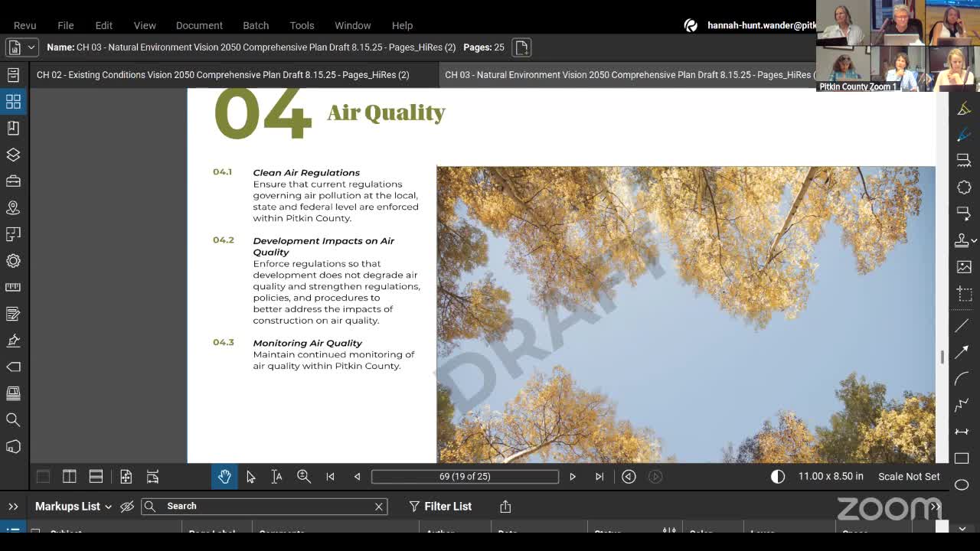This screenshot has height=551, width=980.
Task: Open the Studio panel icon in sidebar
Action: (13, 446)
